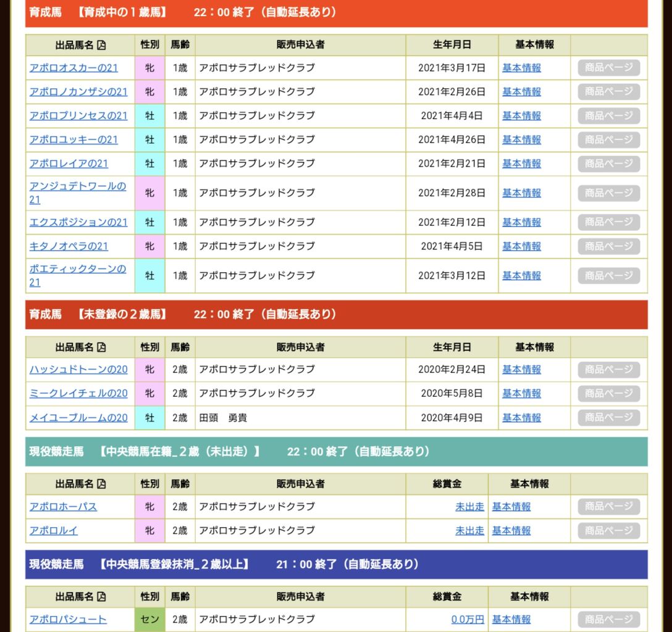This screenshot has height=632, width=672.
Task: Open horse link アポロルイ
Action: [54, 531]
